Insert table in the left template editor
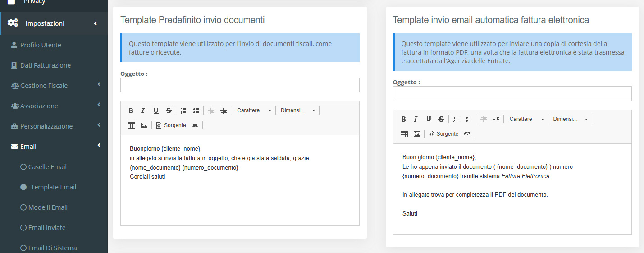The width and height of the screenshot is (644, 253). point(132,125)
